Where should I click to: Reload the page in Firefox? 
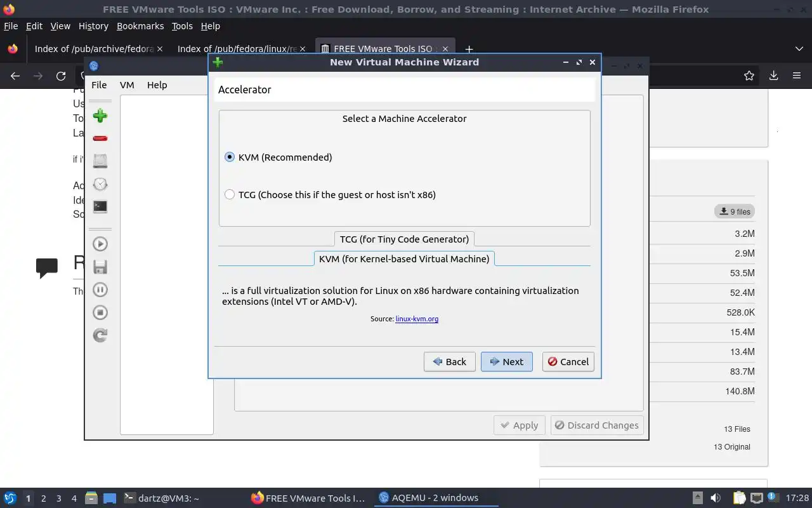click(x=61, y=76)
